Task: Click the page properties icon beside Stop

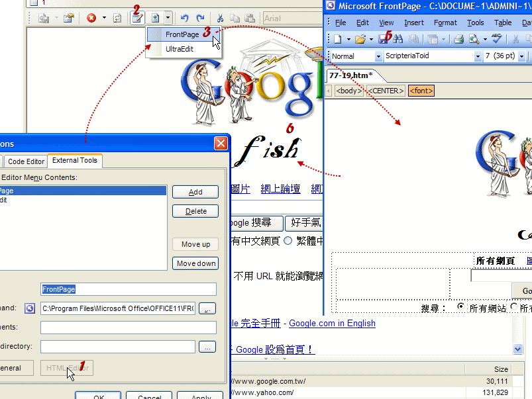Action: point(68,18)
